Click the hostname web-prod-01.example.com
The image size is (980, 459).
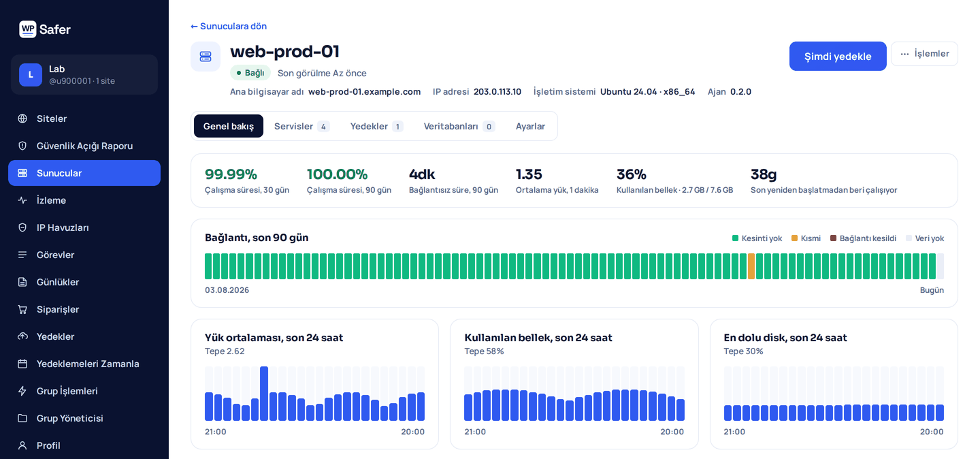click(364, 91)
